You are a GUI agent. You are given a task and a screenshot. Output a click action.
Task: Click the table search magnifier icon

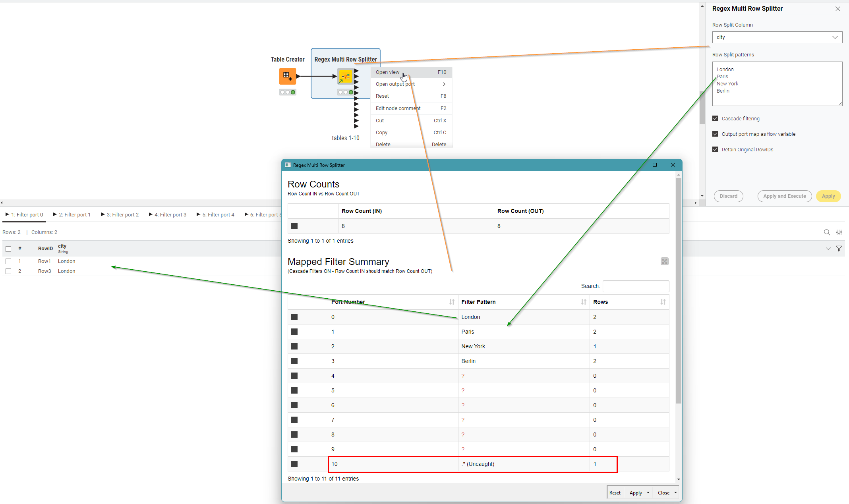click(x=827, y=232)
